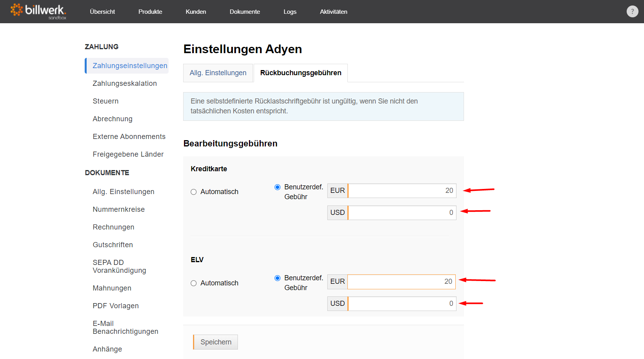
Task: Open the Logs menu
Action: click(290, 12)
